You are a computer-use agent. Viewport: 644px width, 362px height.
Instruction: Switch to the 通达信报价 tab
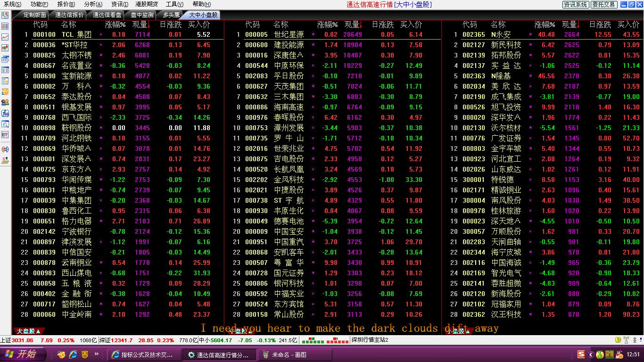(x=69, y=15)
